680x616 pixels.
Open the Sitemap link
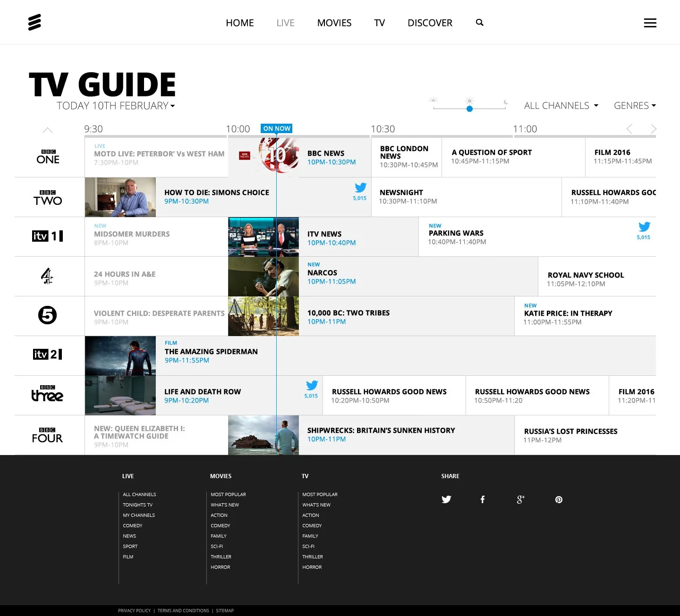225,610
